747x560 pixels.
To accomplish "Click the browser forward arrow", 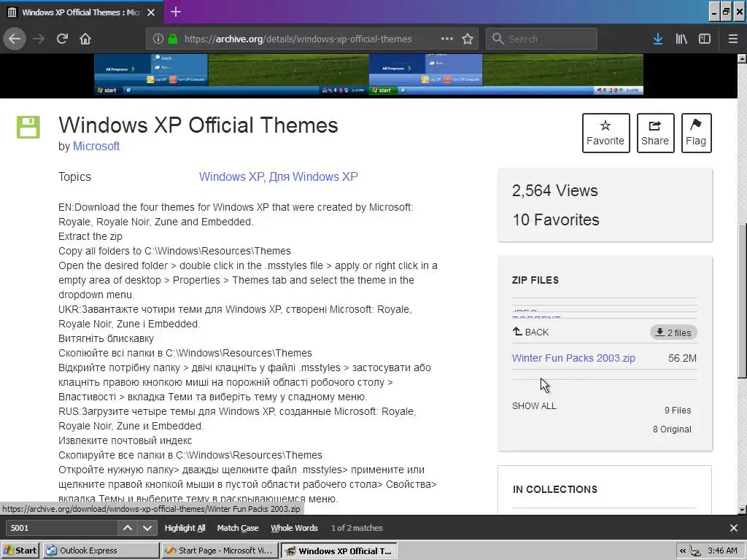I will [x=39, y=39].
